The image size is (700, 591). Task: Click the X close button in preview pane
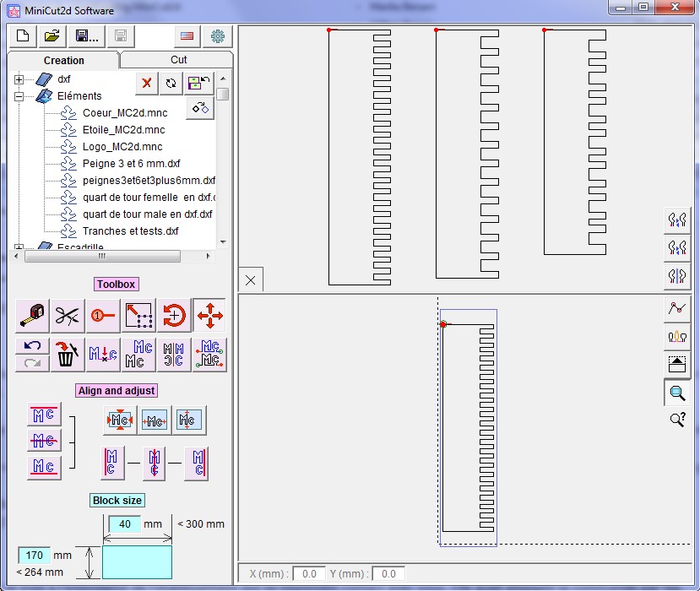coord(251,279)
